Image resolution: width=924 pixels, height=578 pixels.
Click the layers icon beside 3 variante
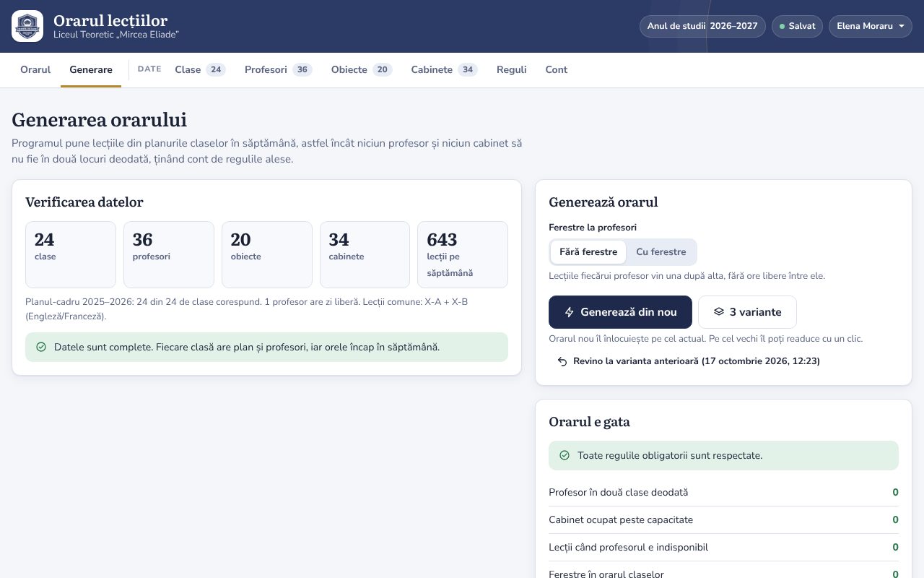719,312
